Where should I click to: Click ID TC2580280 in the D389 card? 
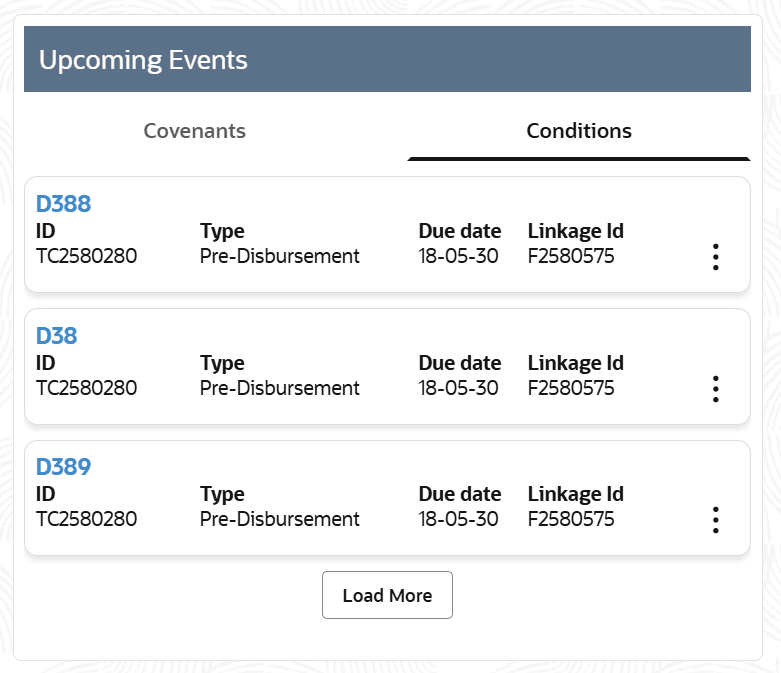[86, 520]
